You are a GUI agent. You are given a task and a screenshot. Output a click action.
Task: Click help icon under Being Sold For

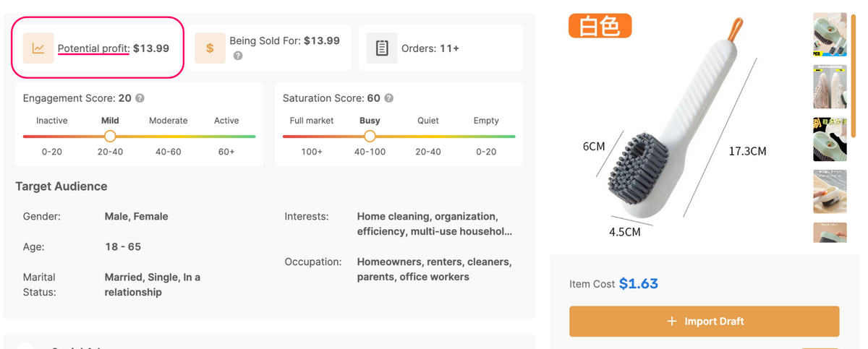click(238, 56)
